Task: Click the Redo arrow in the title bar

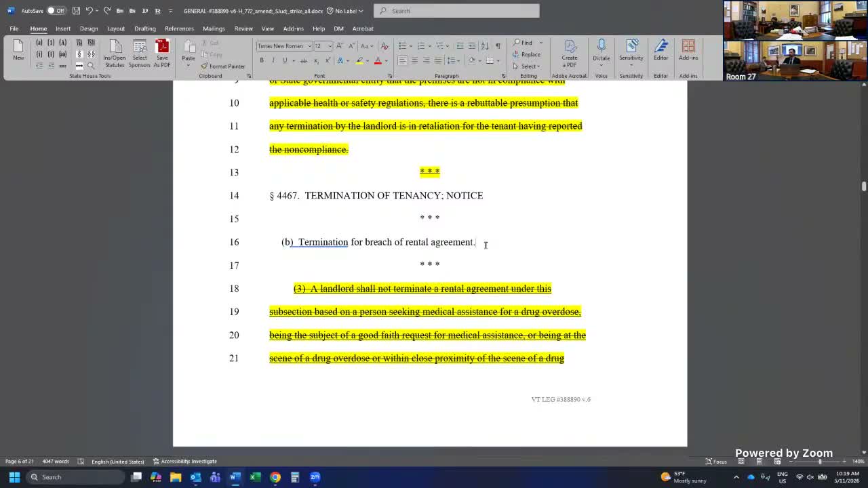Action: pyautogui.click(x=106, y=11)
